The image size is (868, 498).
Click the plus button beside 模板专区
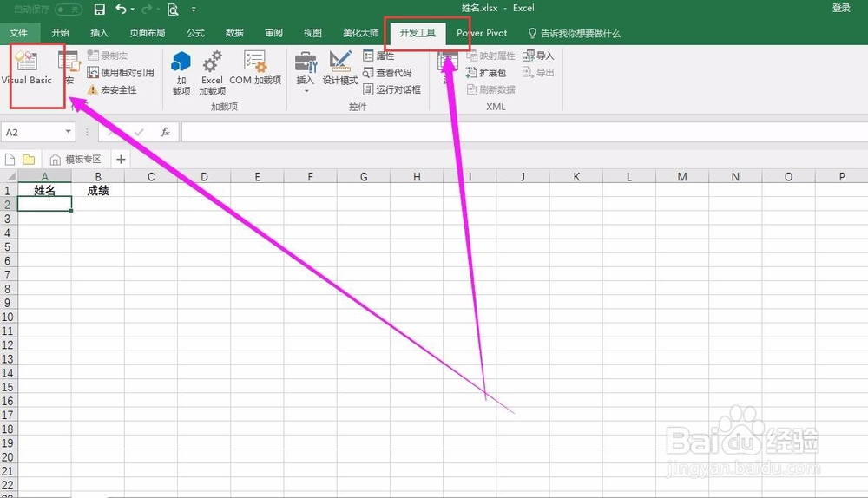tap(121, 160)
